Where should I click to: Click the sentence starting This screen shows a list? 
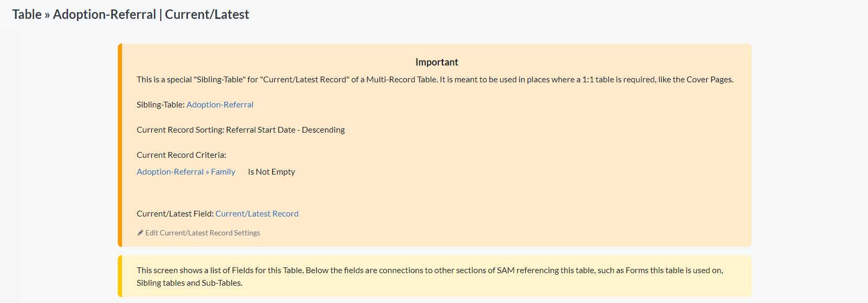pos(430,270)
